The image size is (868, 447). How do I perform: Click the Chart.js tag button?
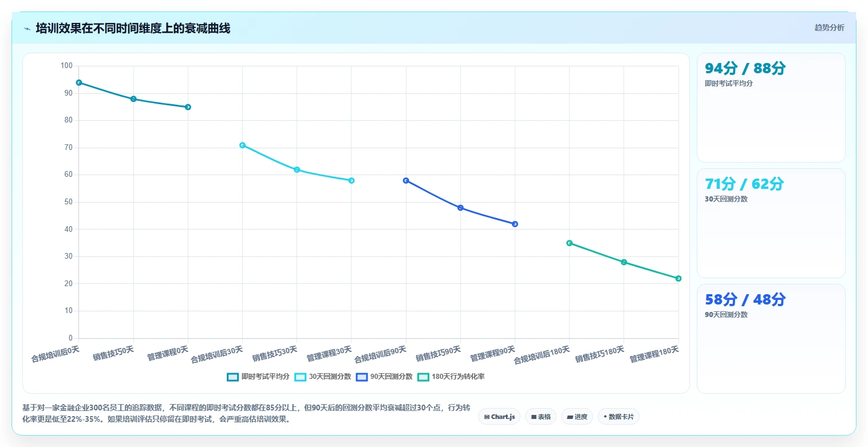(499, 417)
